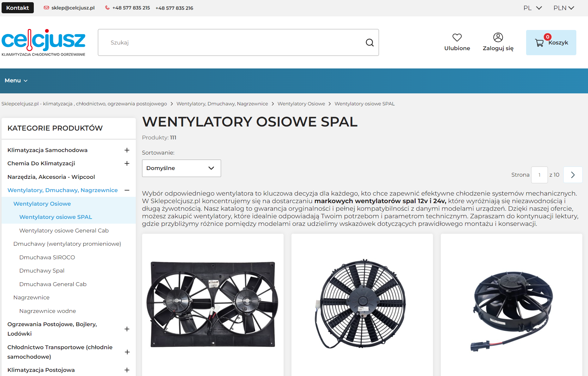Open the shopping cart icon
588x376 pixels.
pyautogui.click(x=540, y=42)
